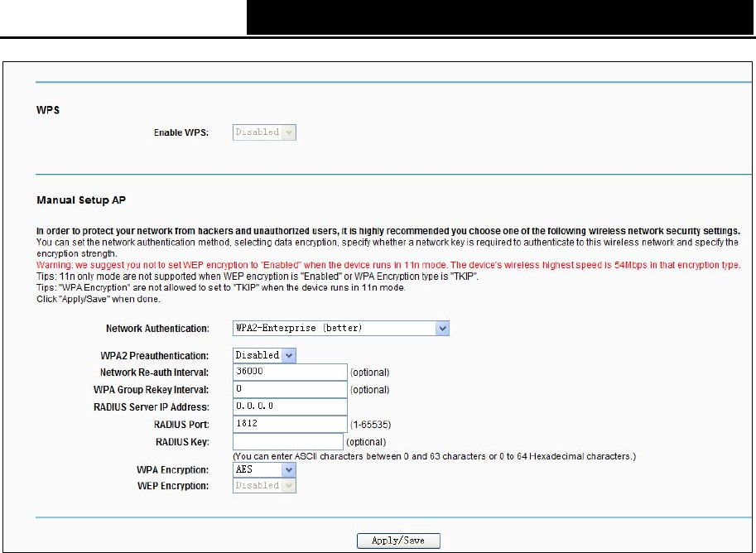Open the Enable WPS dropdown
The height and width of the screenshot is (553, 756).
point(264,132)
